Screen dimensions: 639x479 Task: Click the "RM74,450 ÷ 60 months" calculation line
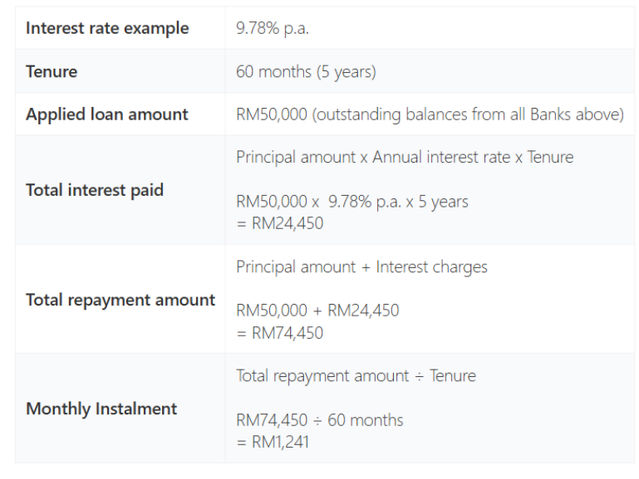[319, 419]
